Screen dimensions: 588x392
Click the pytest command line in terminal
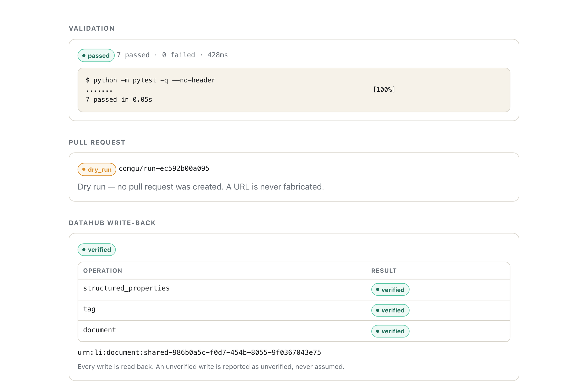(150, 80)
